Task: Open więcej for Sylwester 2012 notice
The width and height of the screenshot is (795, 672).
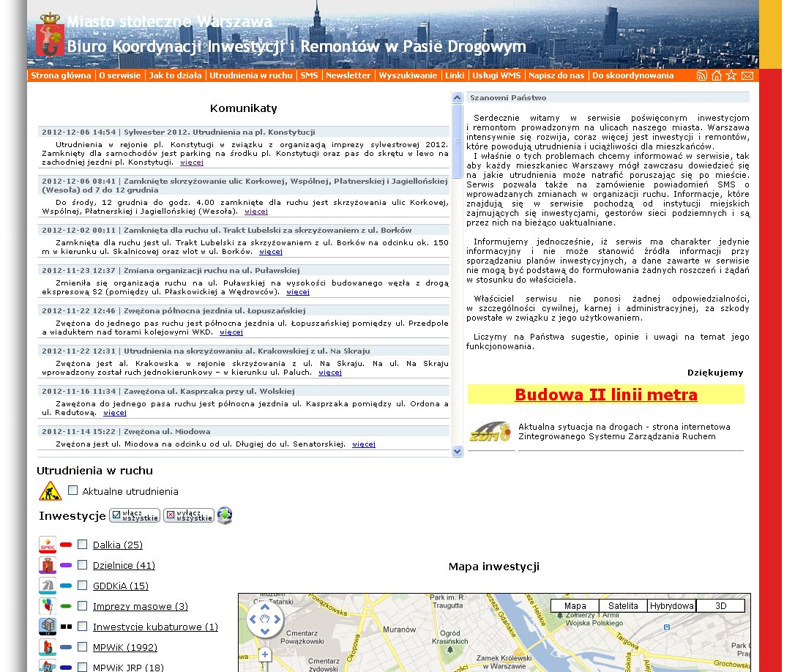Action: coord(192,163)
